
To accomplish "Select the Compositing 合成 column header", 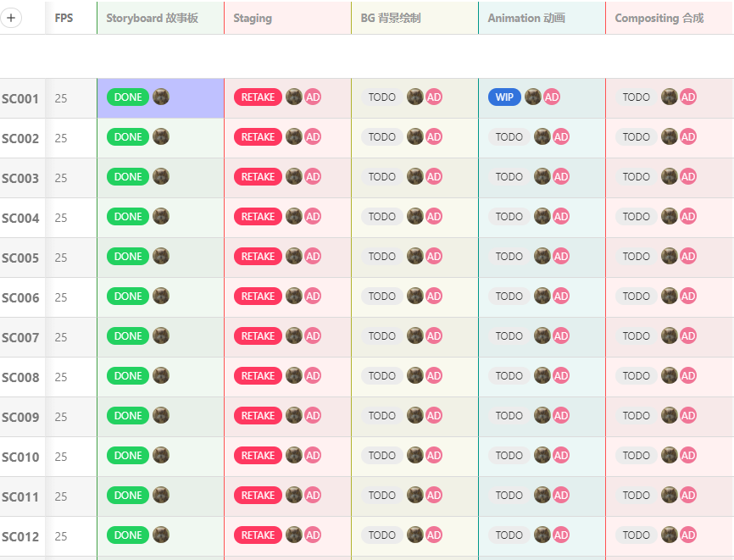I will tap(660, 17).
